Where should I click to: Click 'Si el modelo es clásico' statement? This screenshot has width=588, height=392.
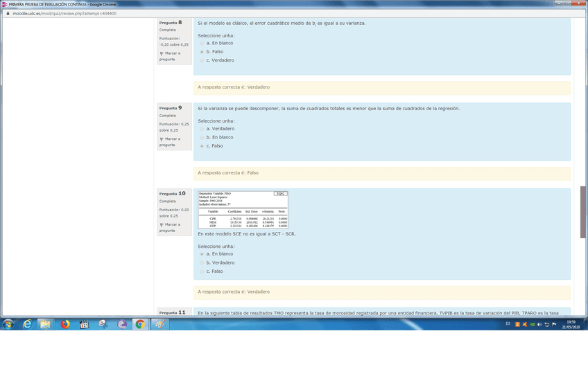(x=282, y=24)
